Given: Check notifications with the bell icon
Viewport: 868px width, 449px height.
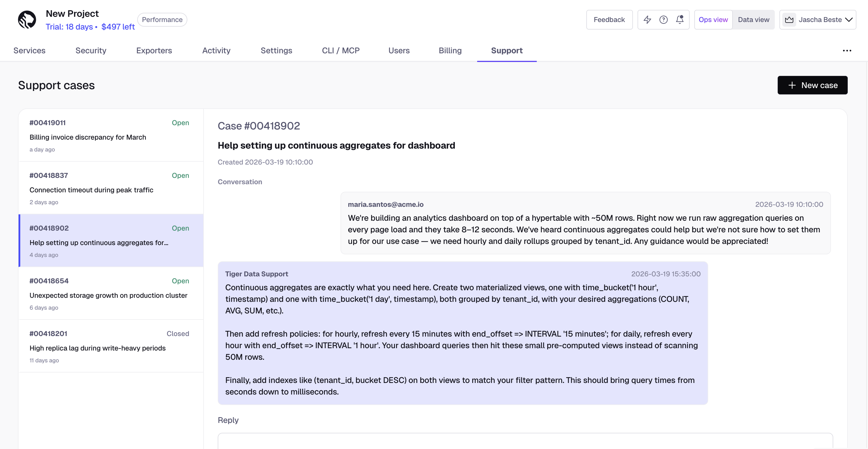Looking at the screenshot, I should (x=679, y=19).
